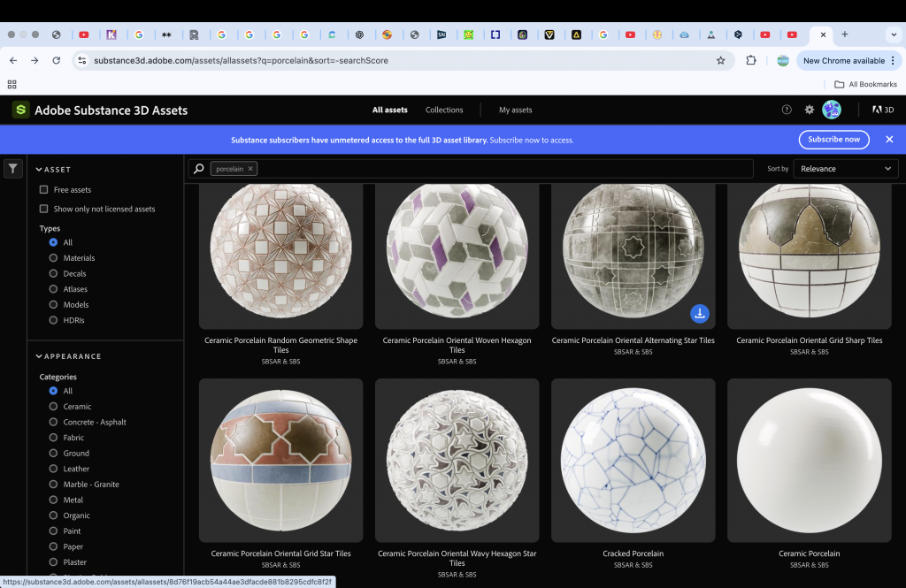Bookmark this page with the star icon
Viewport: 906px width, 588px height.
point(720,61)
